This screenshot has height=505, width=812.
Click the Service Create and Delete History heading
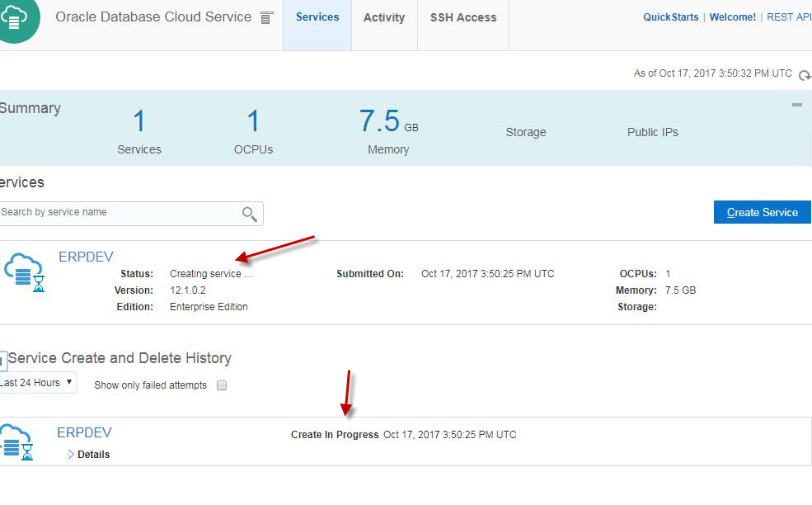120,358
